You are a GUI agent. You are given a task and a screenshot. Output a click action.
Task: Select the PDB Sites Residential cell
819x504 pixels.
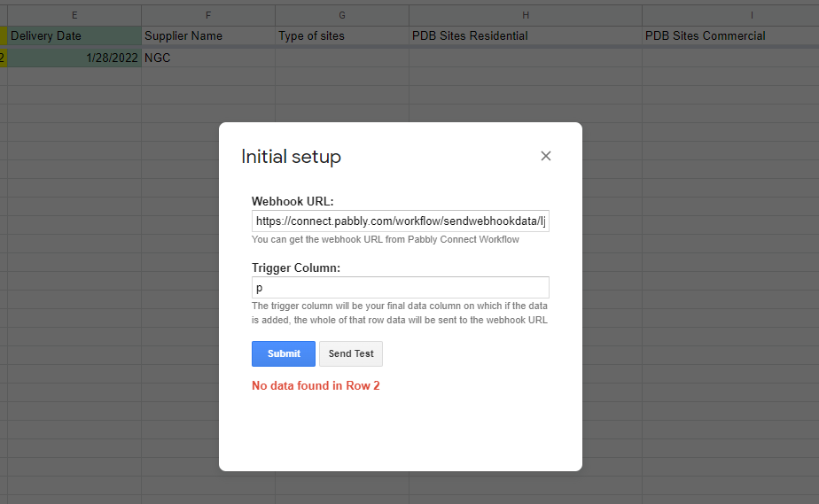click(x=526, y=36)
